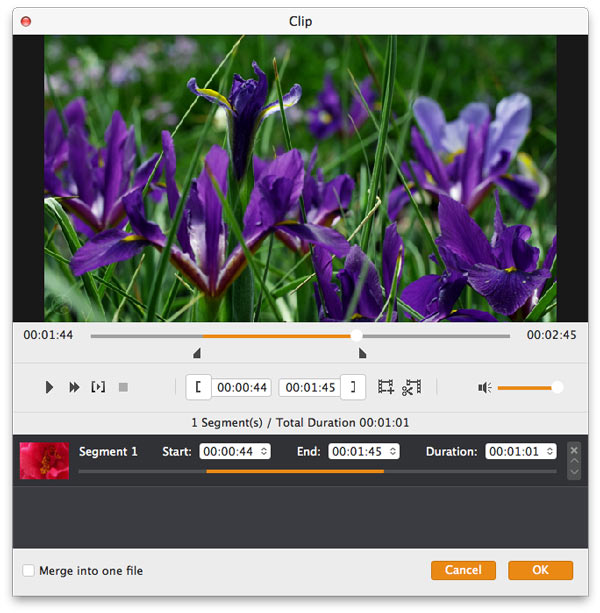Edit Segment 1 End value 00:01:45
The height and width of the screenshot is (613, 600).
357,451
